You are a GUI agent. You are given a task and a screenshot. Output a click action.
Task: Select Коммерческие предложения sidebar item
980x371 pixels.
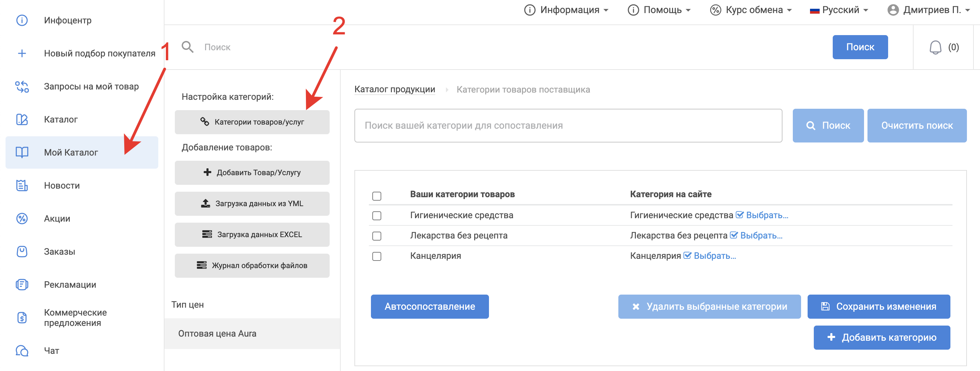point(75,317)
